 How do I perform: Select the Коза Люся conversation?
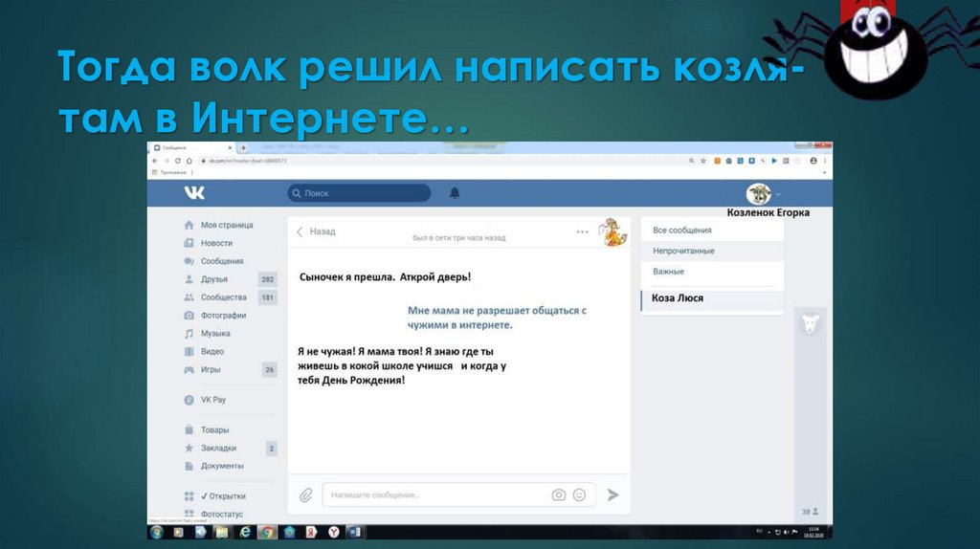pyautogui.click(x=712, y=298)
